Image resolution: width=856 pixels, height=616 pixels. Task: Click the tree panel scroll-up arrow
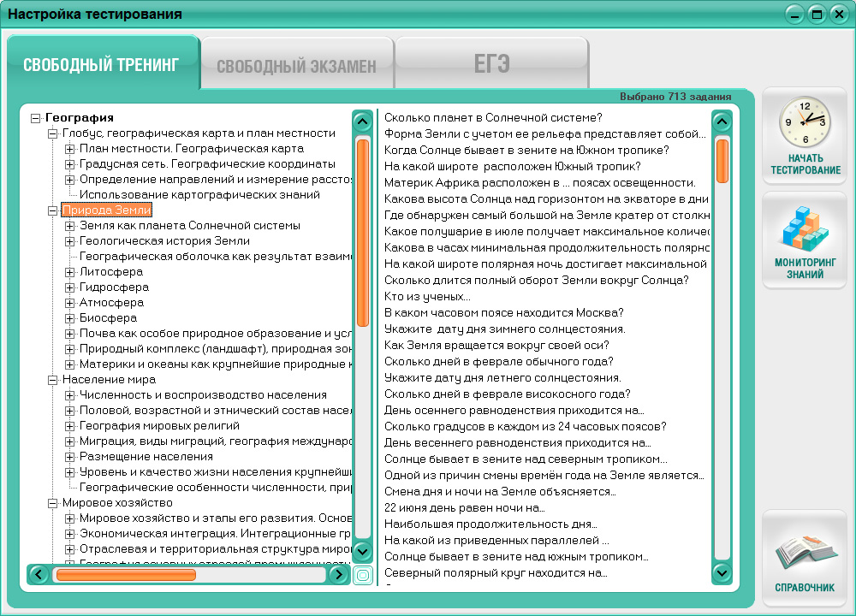click(362, 121)
